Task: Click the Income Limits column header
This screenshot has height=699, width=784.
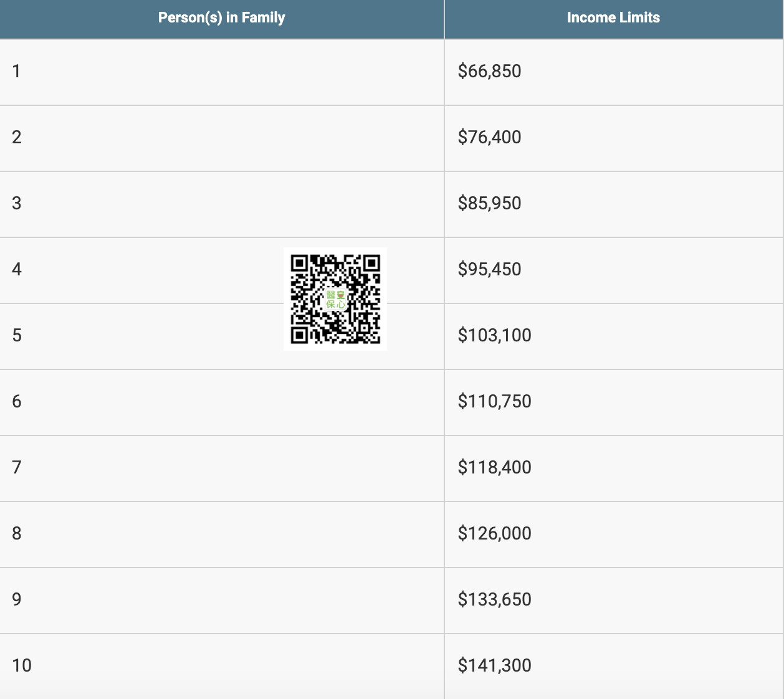Action: (x=613, y=18)
